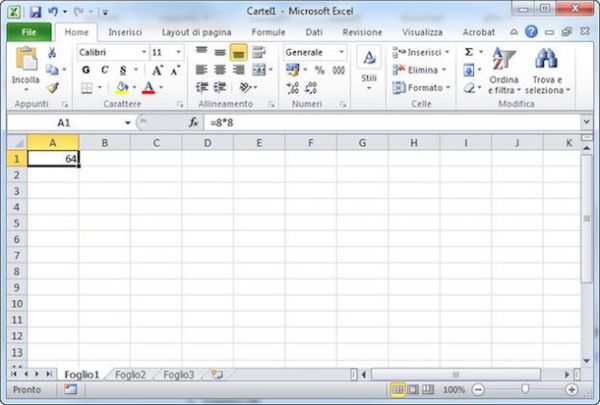Open the File tab
600x405 pixels.
[x=29, y=32]
